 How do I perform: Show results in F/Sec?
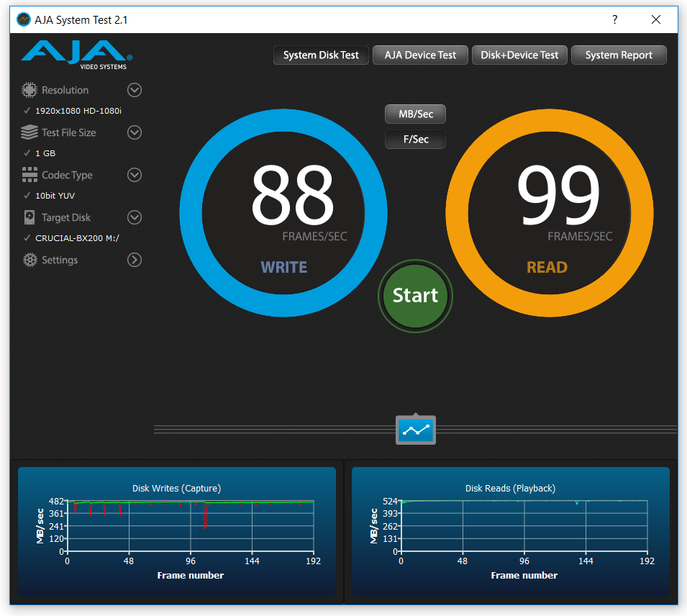(415, 140)
